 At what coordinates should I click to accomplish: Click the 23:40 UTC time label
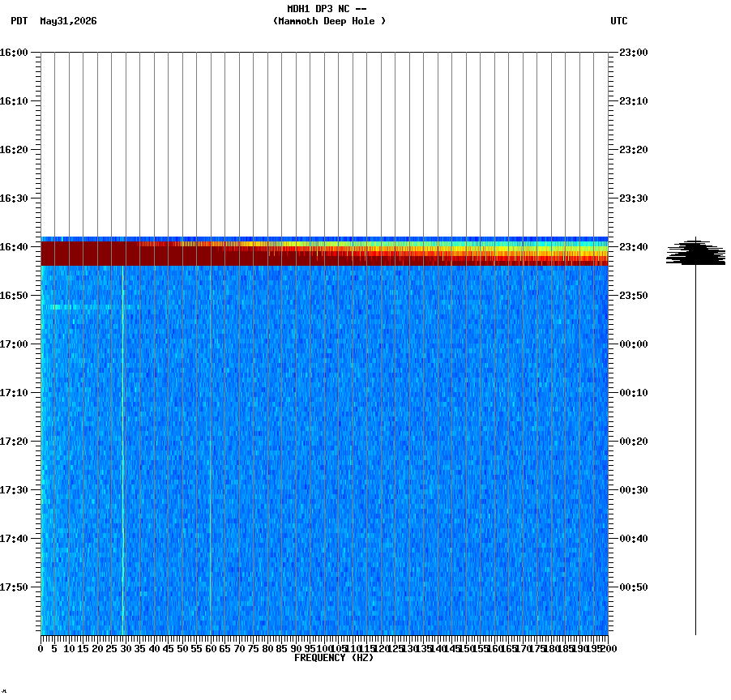pos(634,247)
